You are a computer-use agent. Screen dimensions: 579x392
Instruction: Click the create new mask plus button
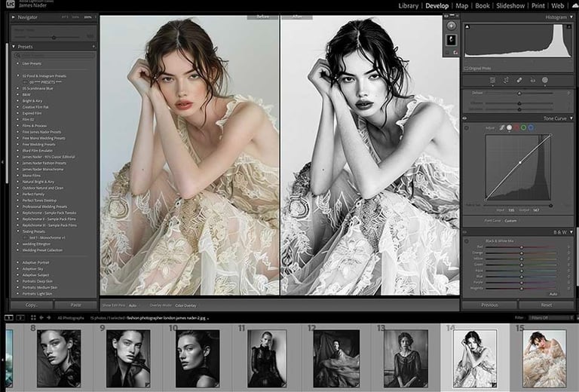451,26
